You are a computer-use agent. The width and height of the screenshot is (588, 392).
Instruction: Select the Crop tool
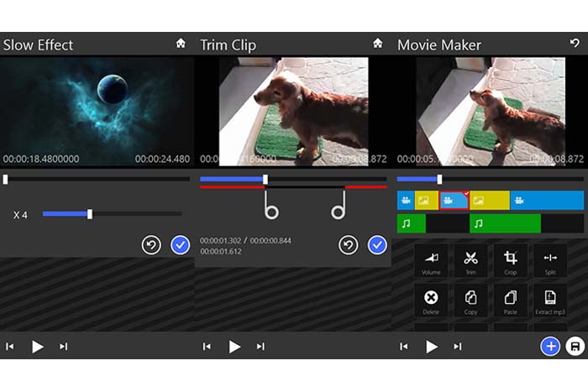pyautogui.click(x=510, y=260)
